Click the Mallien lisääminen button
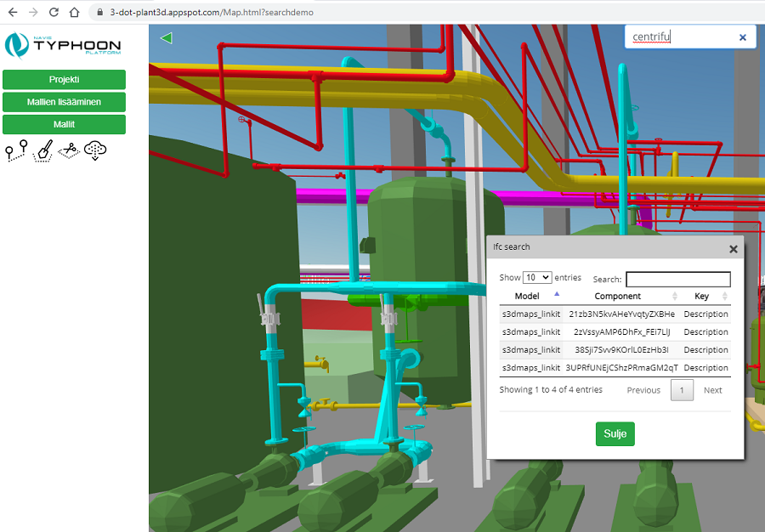 point(64,102)
